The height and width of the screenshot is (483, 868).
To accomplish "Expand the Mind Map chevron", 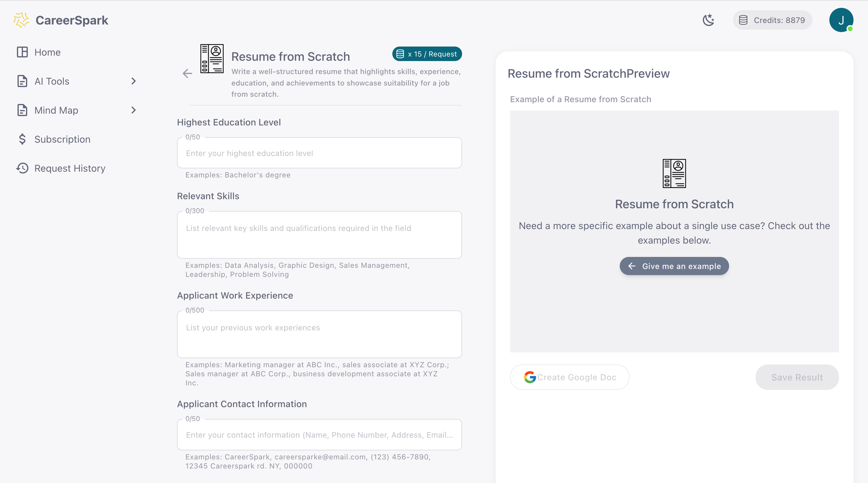I will tap(133, 110).
